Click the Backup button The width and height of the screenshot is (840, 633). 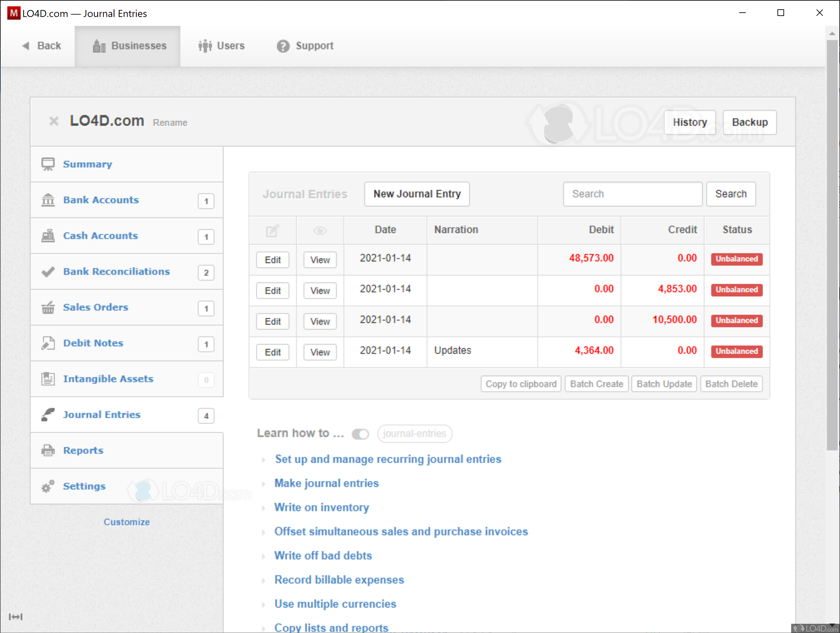749,122
